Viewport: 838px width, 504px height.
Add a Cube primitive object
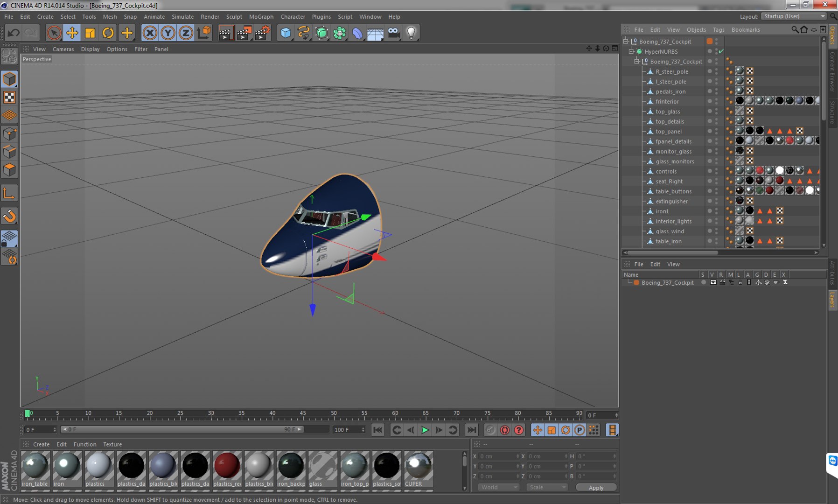click(x=286, y=33)
